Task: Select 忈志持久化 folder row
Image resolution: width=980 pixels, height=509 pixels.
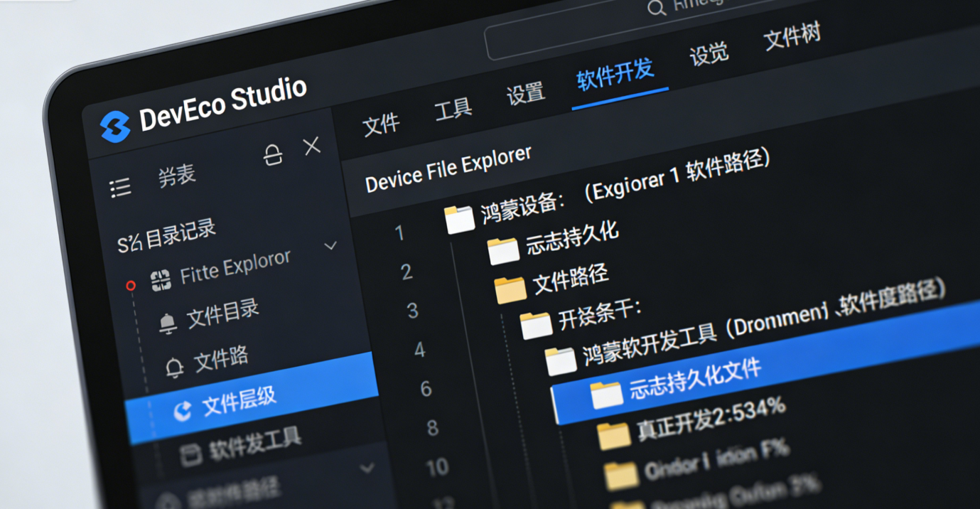Action: point(554,242)
